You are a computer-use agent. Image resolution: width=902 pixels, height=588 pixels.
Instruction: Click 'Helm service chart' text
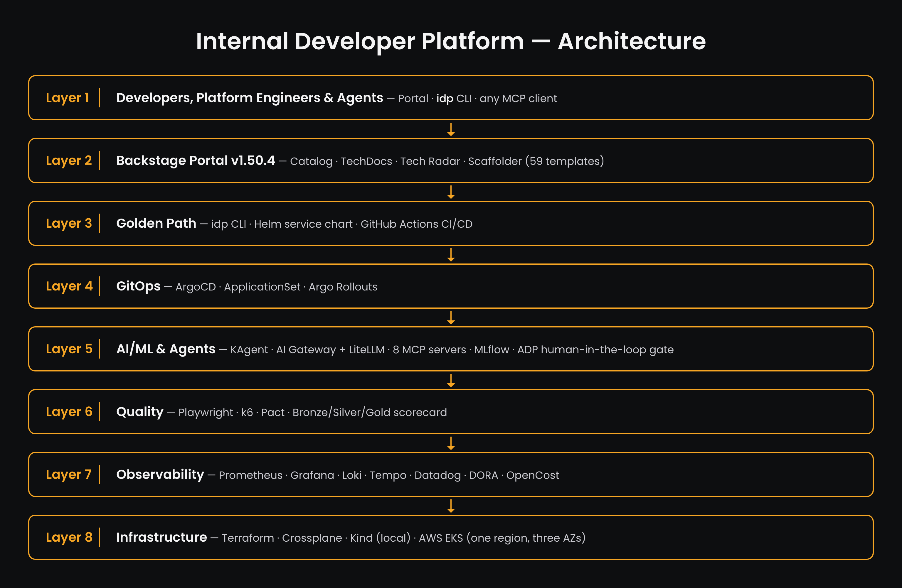(303, 224)
